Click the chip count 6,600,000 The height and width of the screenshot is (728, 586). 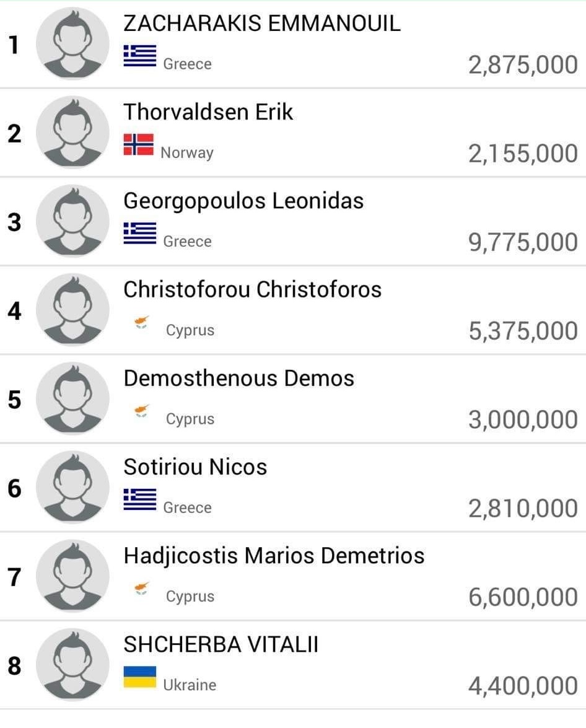[x=523, y=597]
